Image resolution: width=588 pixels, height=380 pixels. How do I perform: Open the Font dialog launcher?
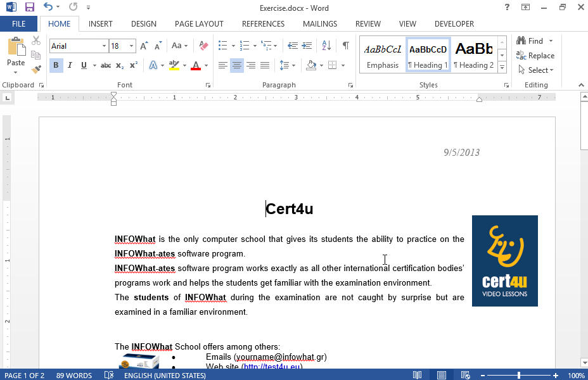[208, 85]
